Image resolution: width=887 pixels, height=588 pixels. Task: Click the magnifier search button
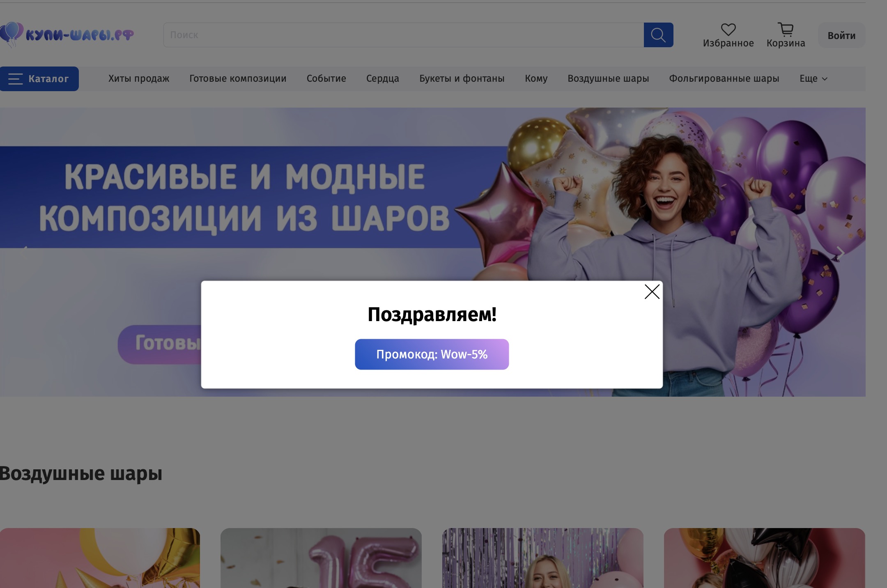click(658, 35)
